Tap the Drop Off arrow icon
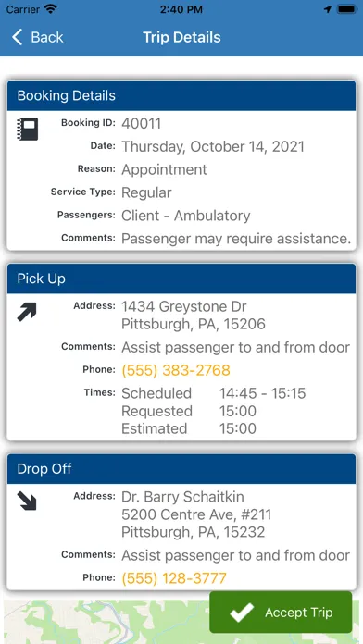The height and width of the screenshot is (644, 363). (x=27, y=502)
